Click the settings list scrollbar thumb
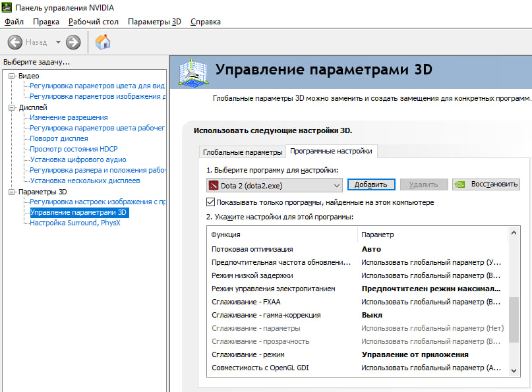This screenshot has height=392, width=532. pyautogui.click(x=514, y=320)
